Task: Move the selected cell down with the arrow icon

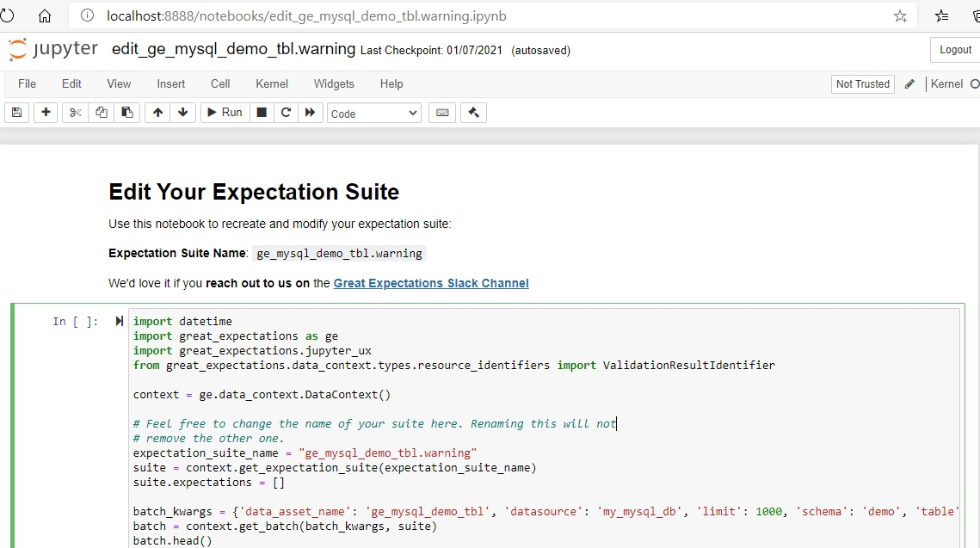Action: point(182,113)
